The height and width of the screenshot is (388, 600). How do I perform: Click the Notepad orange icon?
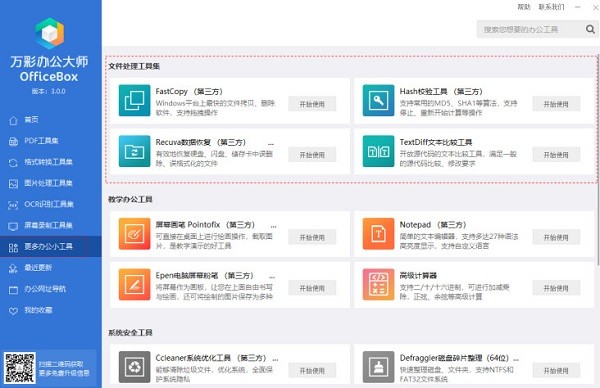click(x=378, y=234)
